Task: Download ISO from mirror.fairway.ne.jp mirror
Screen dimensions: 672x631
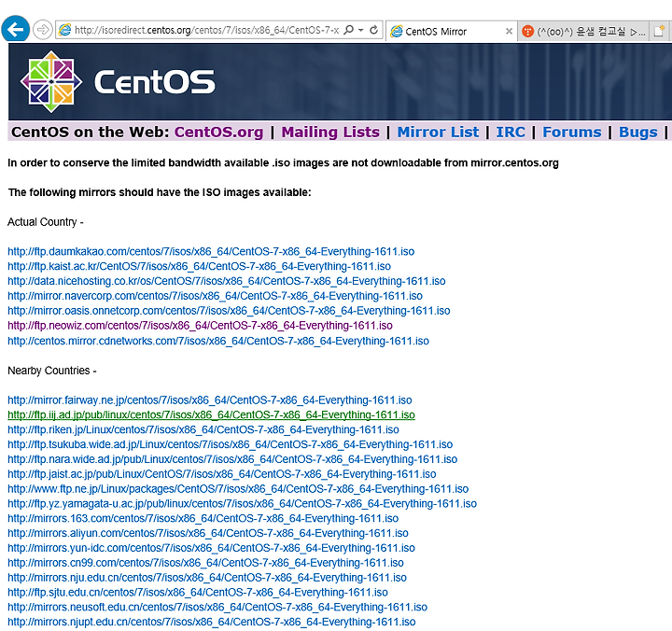Action: pos(210,400)
